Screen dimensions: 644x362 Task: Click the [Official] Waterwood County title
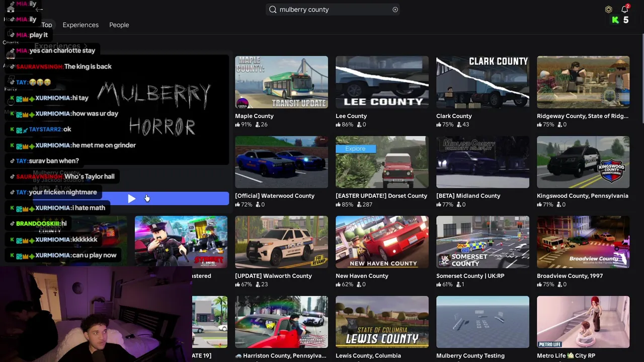[275, 196]
